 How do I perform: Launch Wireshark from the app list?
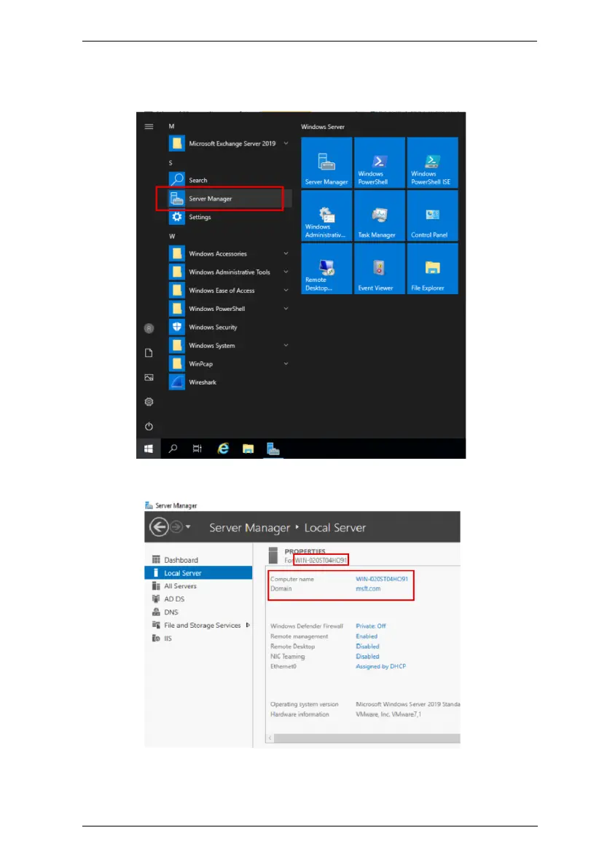coord(229,382)
